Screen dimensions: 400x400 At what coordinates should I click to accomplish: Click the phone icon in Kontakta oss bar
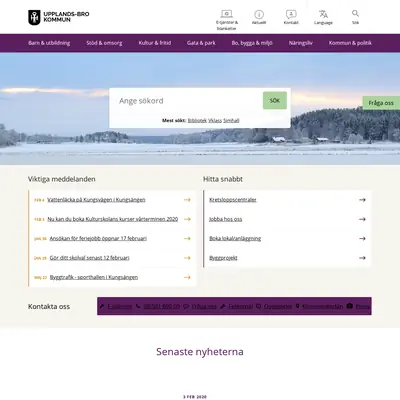(x=138, y=306)
